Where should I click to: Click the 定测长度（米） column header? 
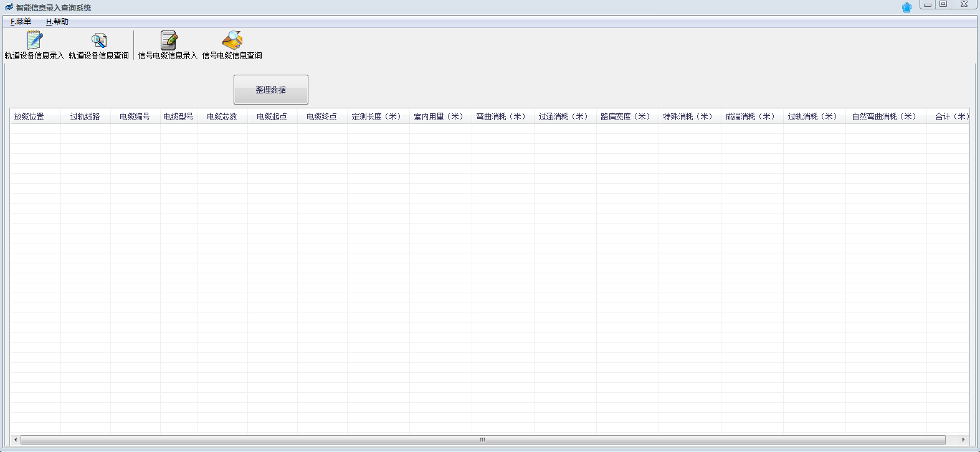378,116
